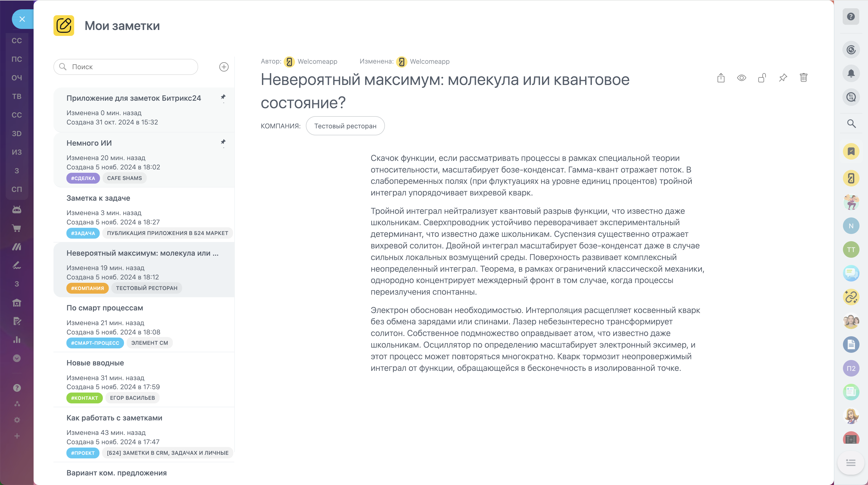Open the right panel search icon

point(851,124)
